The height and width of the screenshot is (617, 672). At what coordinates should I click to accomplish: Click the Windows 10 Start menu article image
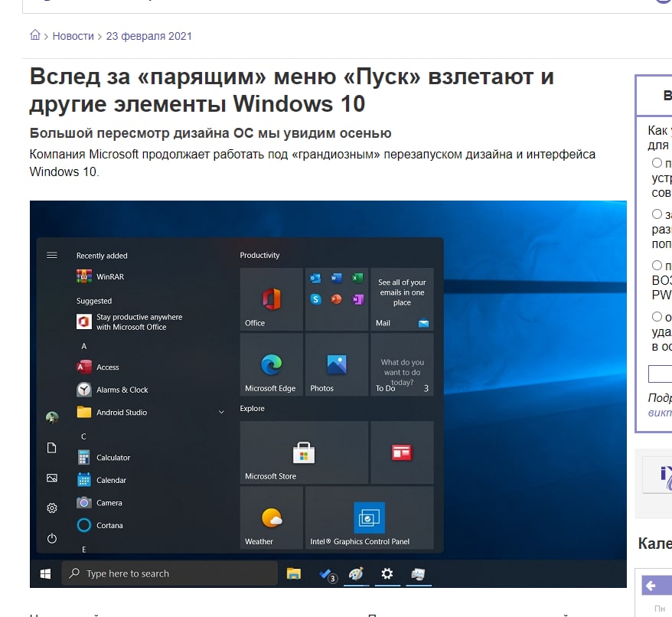coord(328,394)
